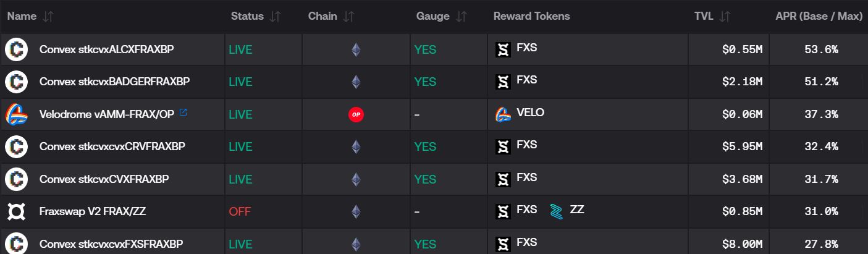The height and width of the screenshot is (254, 868).
Task: Open external link icon beside Velodrome vAMM-FRAX/OP
Action: click(183, 112)
